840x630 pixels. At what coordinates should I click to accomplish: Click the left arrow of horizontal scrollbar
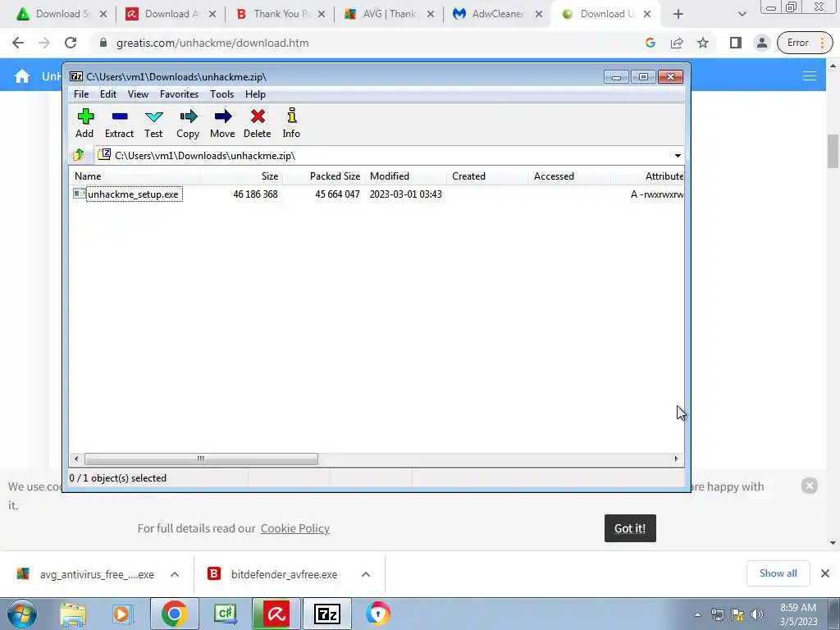pyautogui.click(x=76, y=459)
